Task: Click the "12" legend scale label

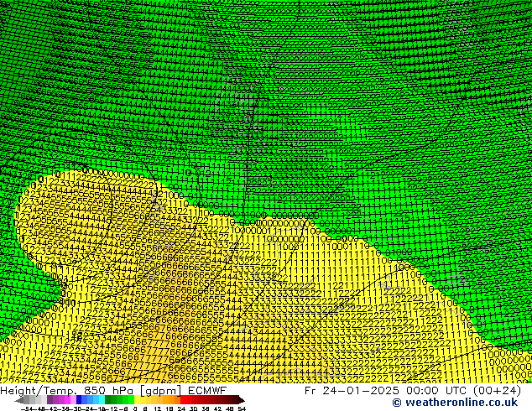Action: pyautogui.click(x=158, y=409)
